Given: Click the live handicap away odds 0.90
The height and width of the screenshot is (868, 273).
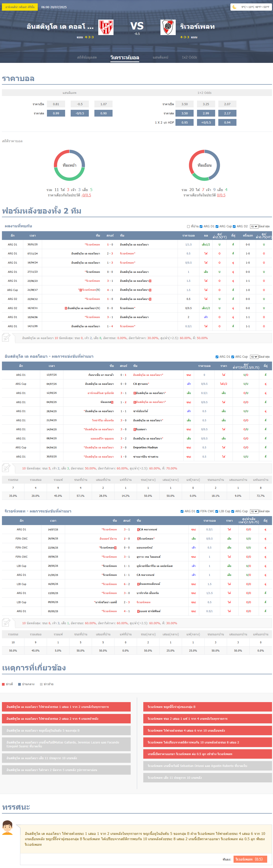Looking at the screenshot, I should click(x=104, y=113).
